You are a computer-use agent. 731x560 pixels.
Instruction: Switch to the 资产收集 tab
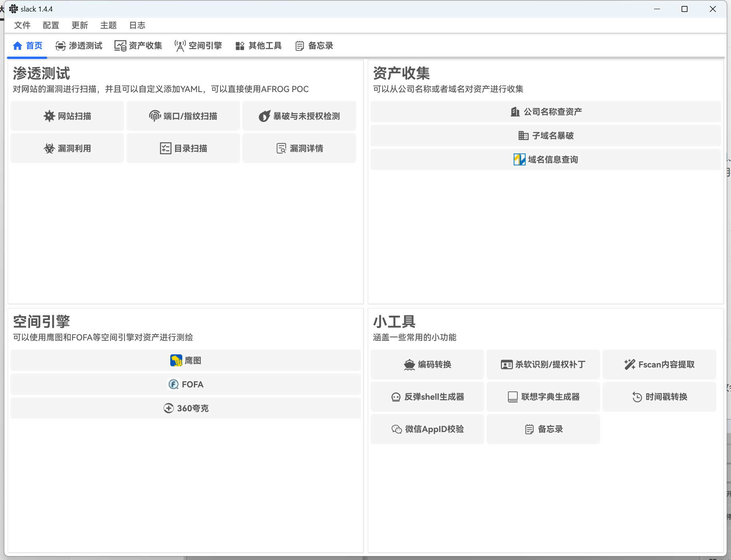point(138,46)
